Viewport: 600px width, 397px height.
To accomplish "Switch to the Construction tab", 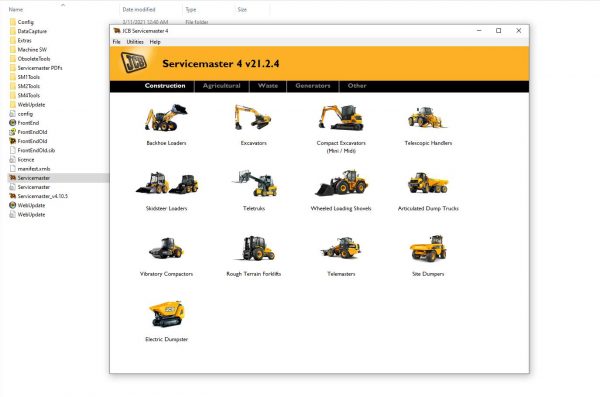I will pos(165,86).
